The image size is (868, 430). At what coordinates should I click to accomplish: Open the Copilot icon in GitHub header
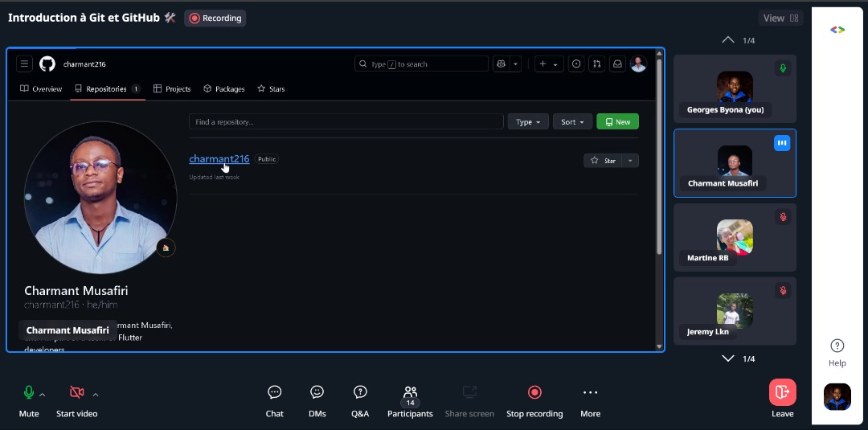coord(501,64)
